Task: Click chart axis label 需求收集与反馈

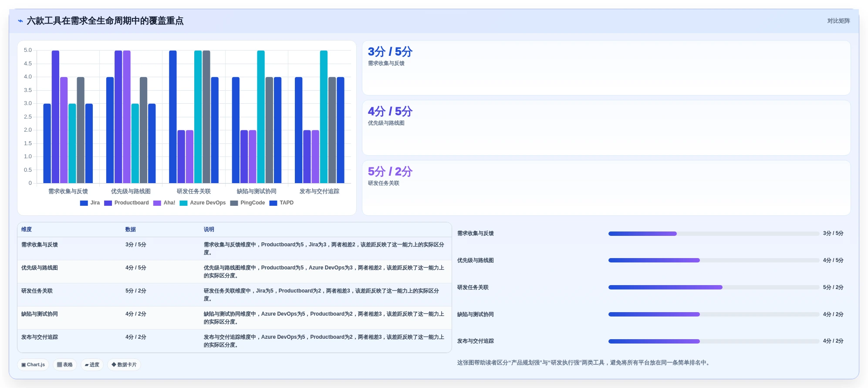Action: pyautogui.click(x=68, y=191)
